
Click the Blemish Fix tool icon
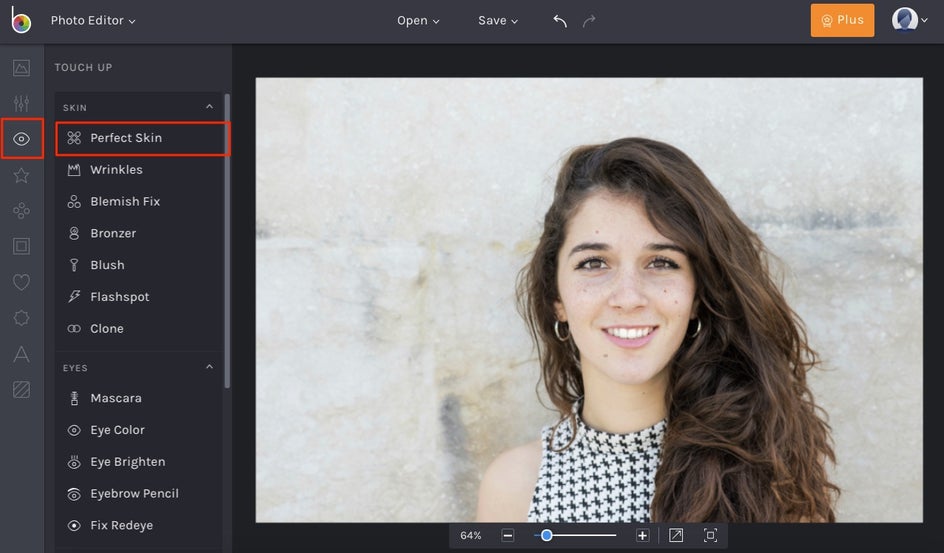tap(74, 202)
